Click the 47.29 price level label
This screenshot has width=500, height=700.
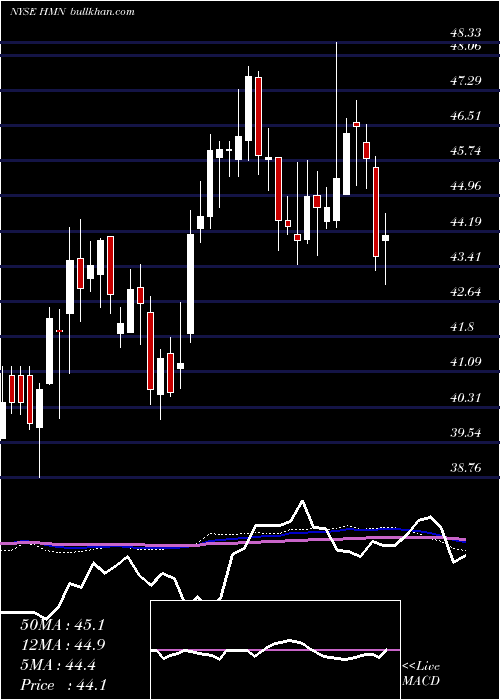(x=466, y=81)
